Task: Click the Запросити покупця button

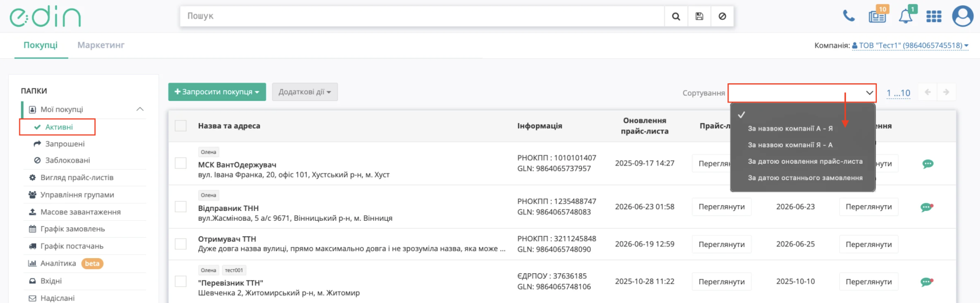Action: (217, 92)
